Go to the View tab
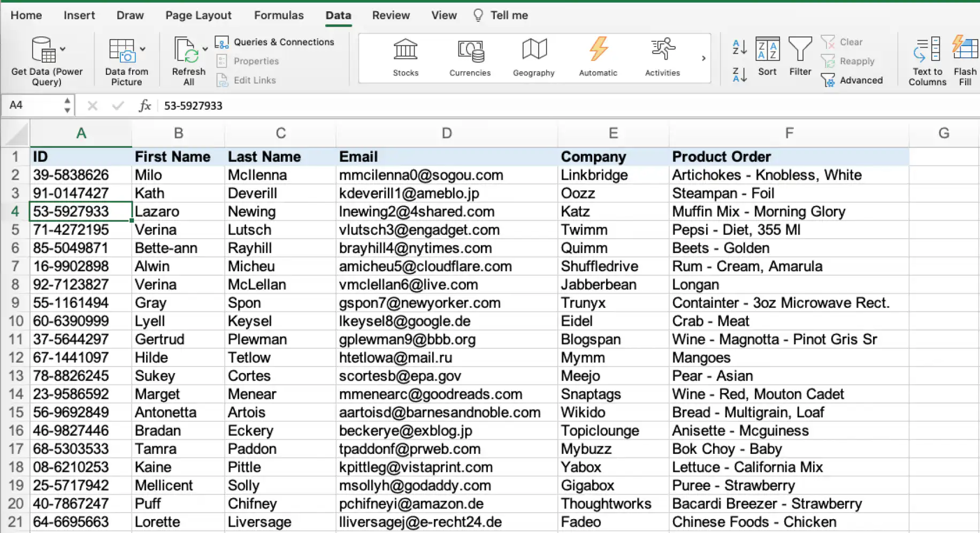This screenshot has width=980, height=533. coord(444,15)
